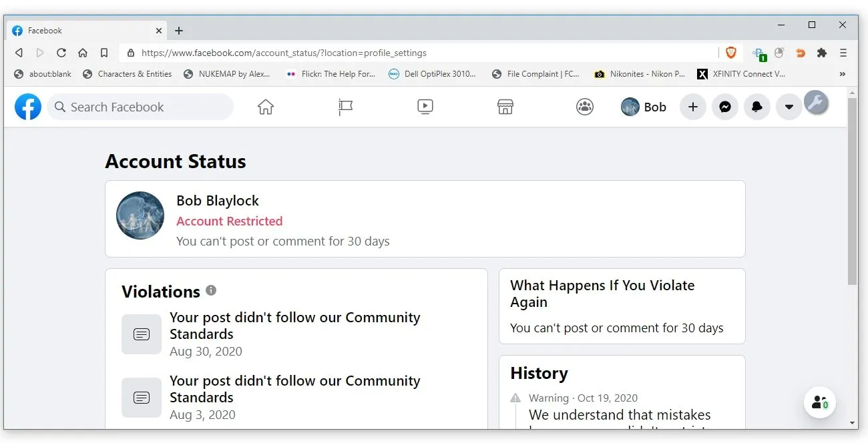Open Facebook Home feed icon

[266, 107]
